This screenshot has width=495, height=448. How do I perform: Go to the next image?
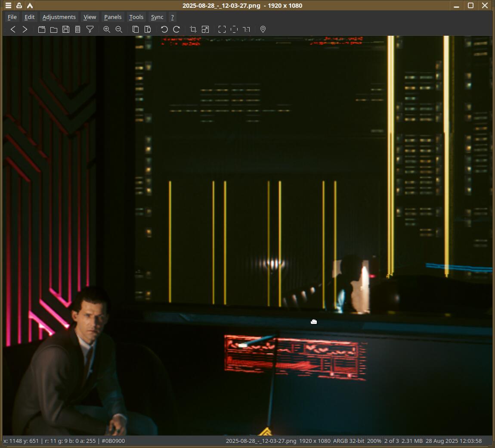click(x=25, y=29)
